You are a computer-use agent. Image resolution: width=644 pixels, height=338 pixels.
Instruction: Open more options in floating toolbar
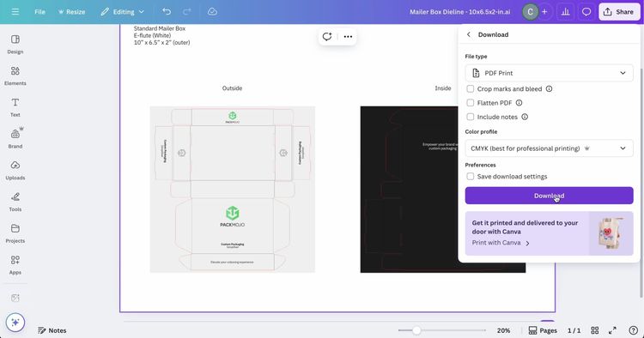pos(348,37)
